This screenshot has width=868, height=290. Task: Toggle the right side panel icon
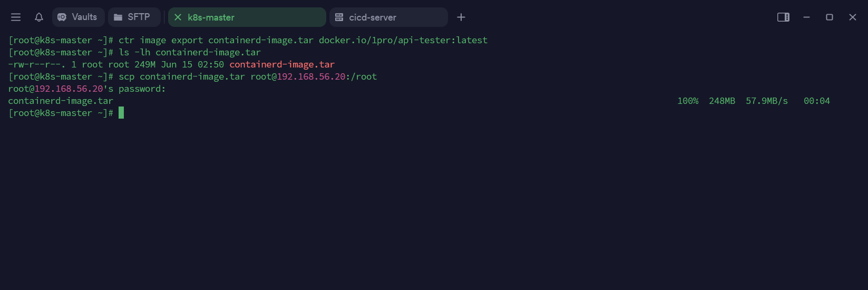point(783,17)
